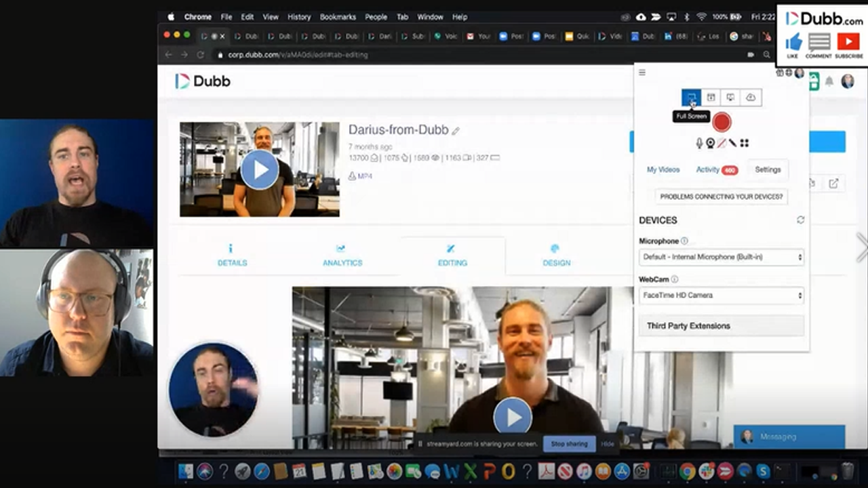
Task: Edit the Darius-from-Dubb title with pencil icon
Action: click(456, 131)
